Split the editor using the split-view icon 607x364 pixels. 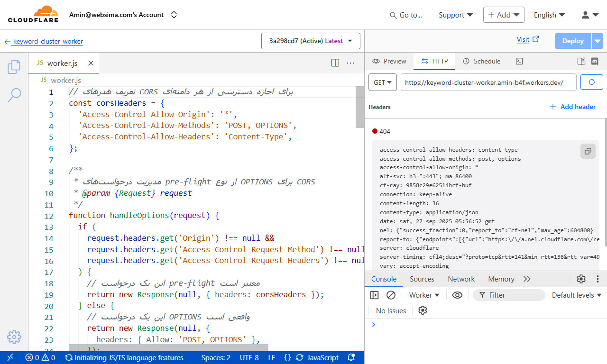point(335,63)
